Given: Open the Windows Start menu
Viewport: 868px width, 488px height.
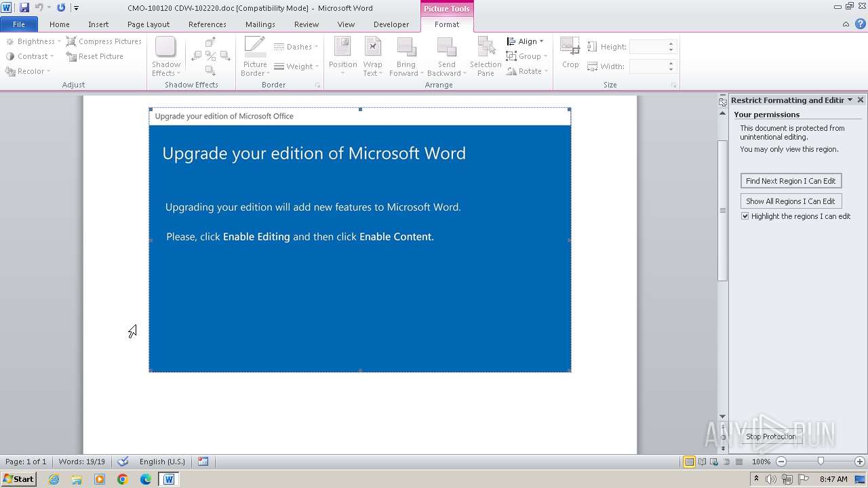Looking at the screenshot, I should tap(19, 479).
